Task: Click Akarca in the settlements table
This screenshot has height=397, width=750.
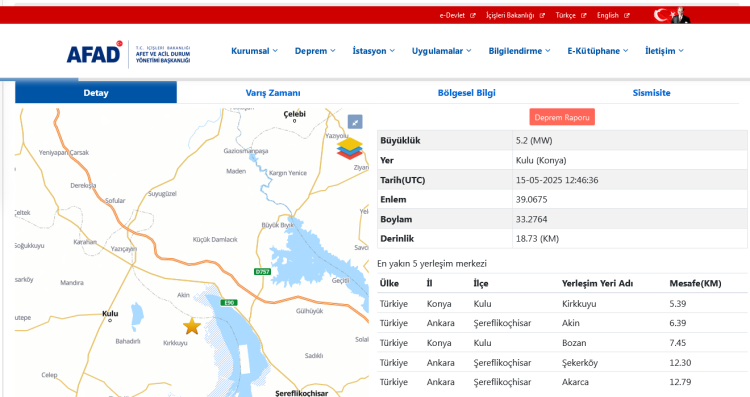Action: (575, 382)
